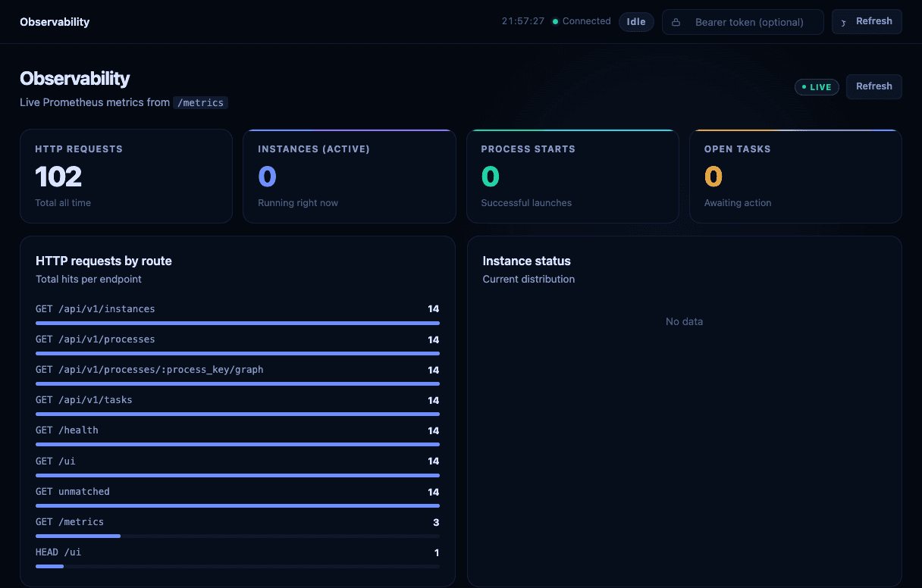
Task: Click the Total hits per endpoint subtitle
Action: click(89, 279)
